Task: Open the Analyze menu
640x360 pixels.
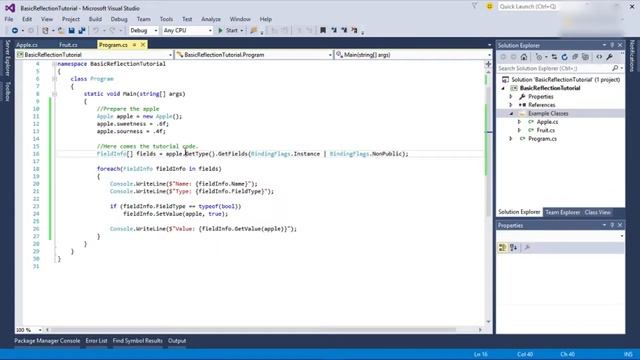Action: (211, 19)
